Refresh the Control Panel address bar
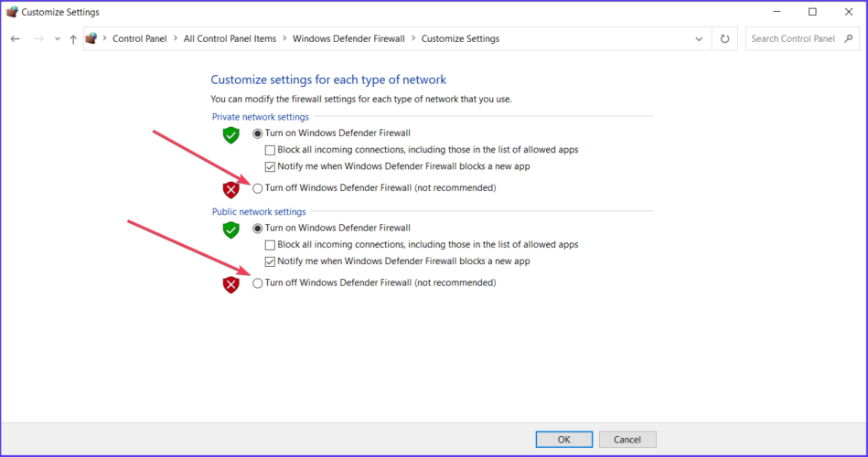The image size is (868, 457). (x=724, y=38)
